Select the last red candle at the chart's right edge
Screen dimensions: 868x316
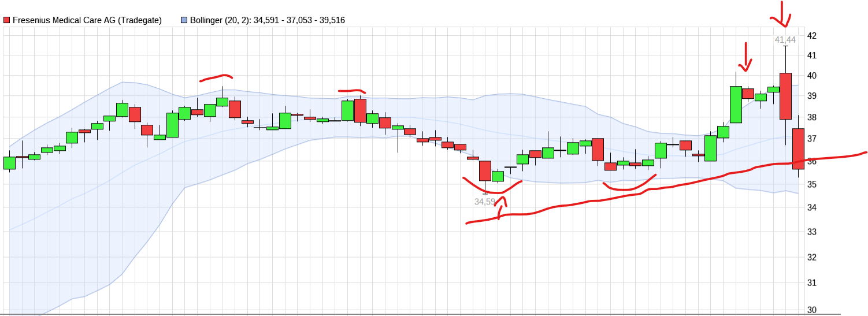pos(798,148)
